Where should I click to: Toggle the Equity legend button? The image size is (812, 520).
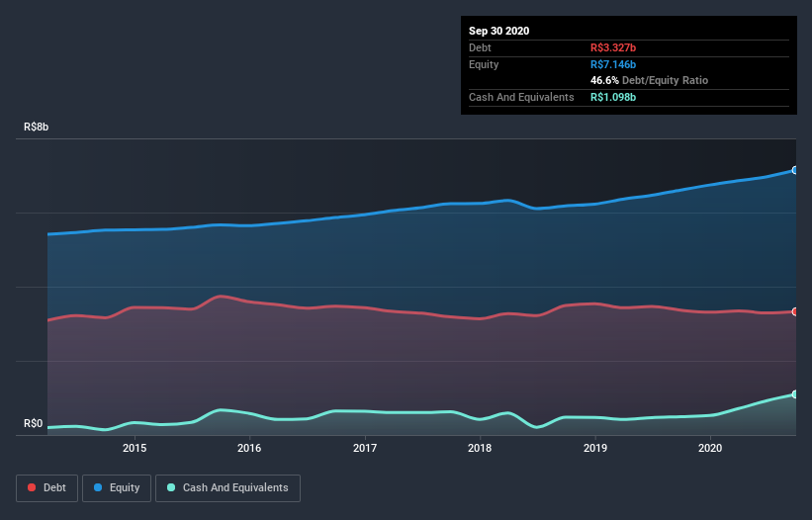pos(117,488)
